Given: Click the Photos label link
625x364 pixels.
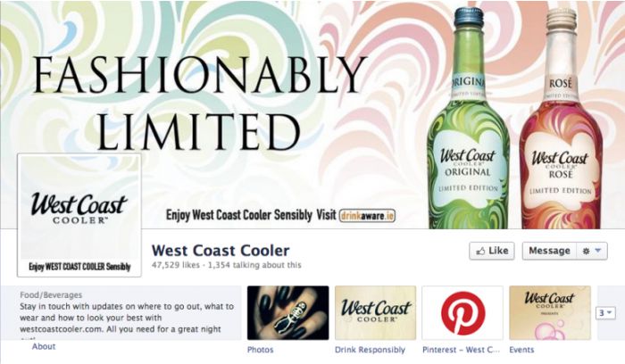Looking at the screenshot, I should [x=261, y=350].
